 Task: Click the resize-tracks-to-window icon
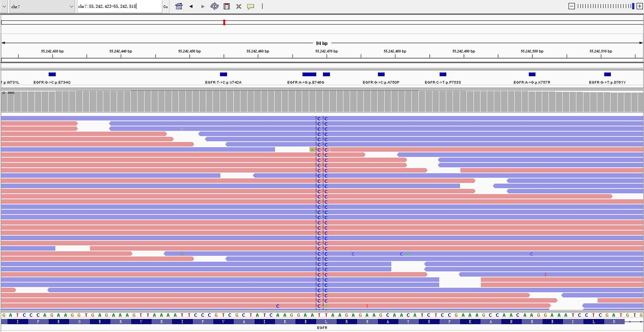coord(238,6)
